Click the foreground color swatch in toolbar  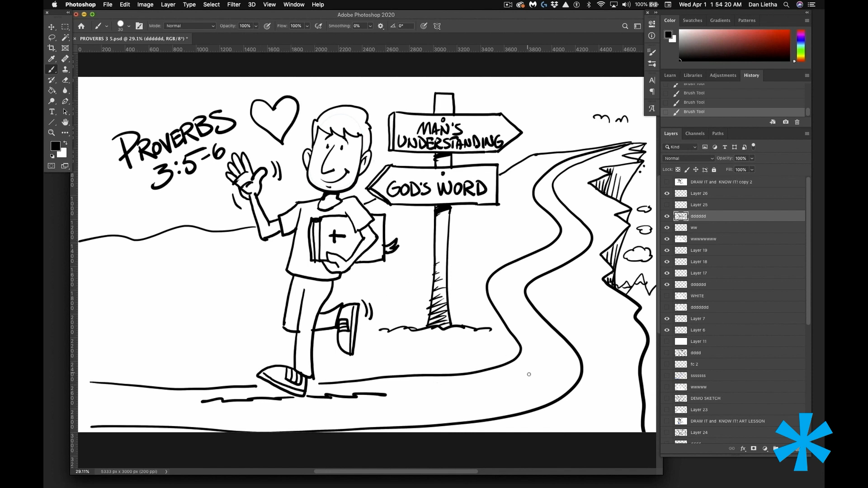tap(55, 146)
